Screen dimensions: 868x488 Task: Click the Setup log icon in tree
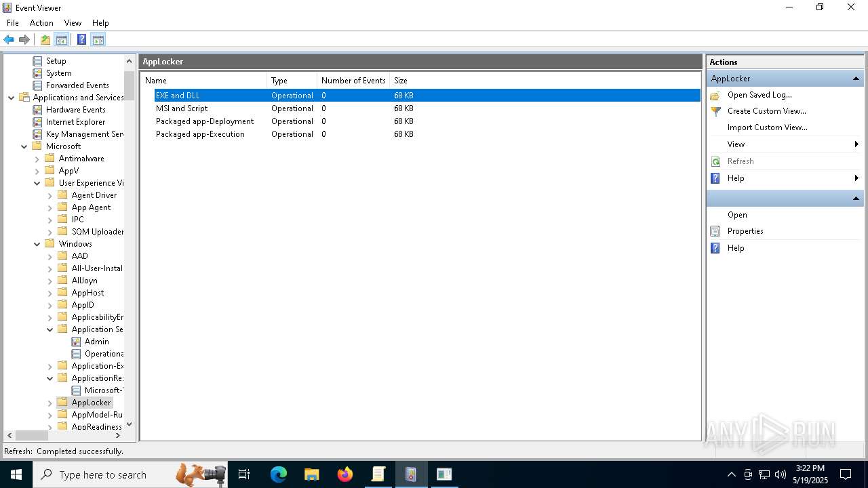pyautogui.click(x=38, y=61)
